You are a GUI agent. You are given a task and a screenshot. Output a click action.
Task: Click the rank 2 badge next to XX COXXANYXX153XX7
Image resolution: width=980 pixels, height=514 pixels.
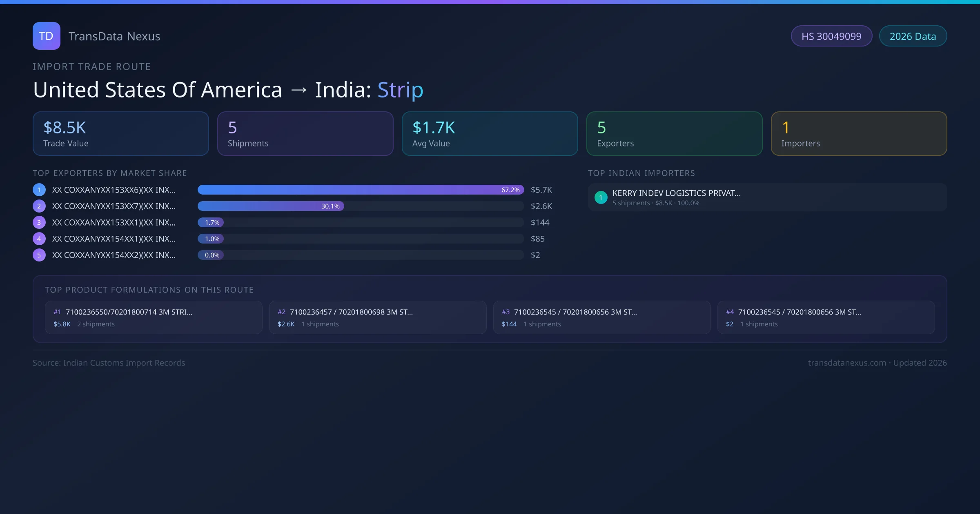coord(39,206)
